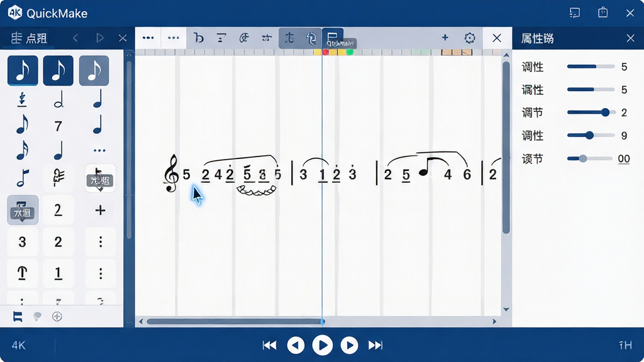The height and width of the screenshot is (362, 644).
Task: Open the clipboard icon in the title bar
Action: tap(602, 13)
